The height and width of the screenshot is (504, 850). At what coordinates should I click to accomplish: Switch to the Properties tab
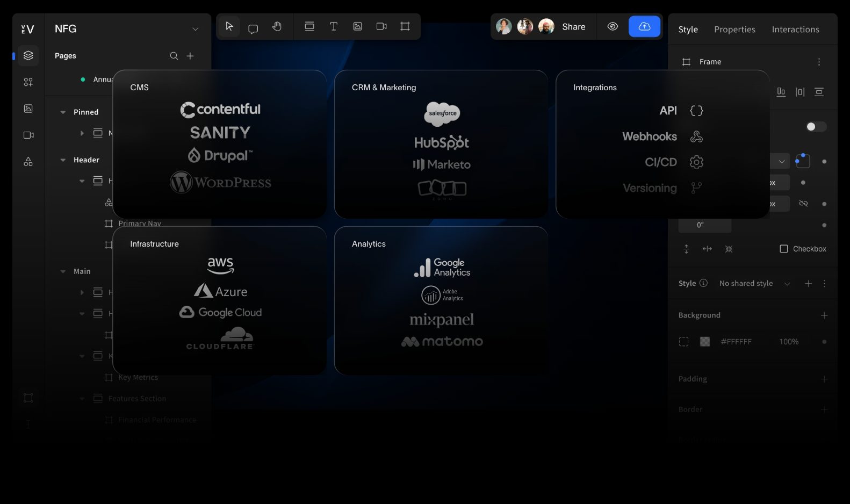[734, 30]
